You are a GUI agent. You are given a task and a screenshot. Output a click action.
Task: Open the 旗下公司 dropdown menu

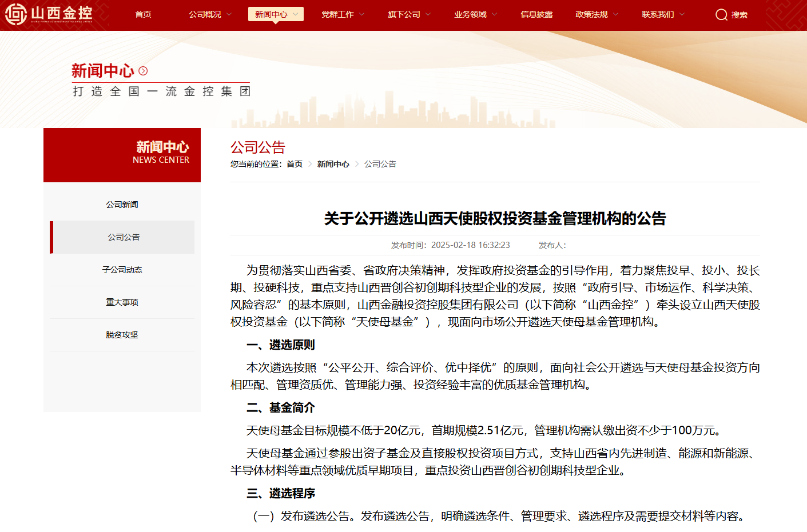click(409, 14)
